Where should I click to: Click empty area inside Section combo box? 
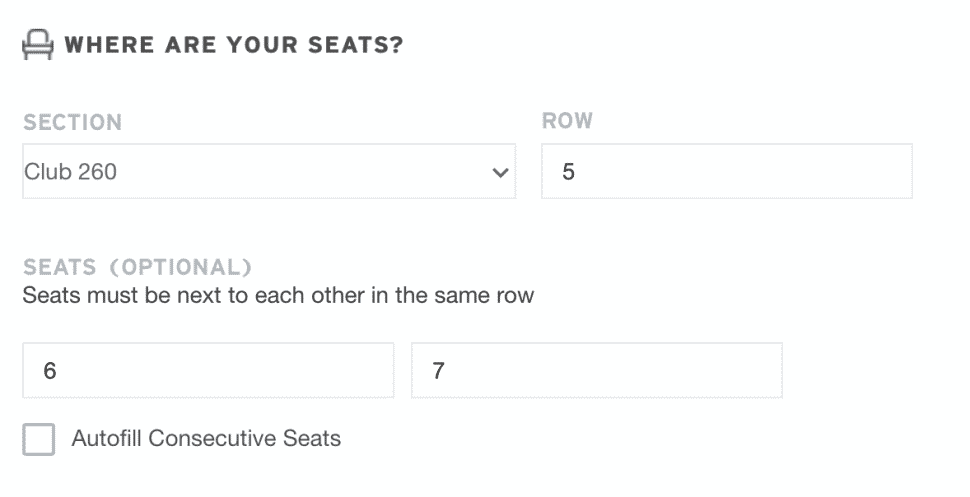point(303,171)
